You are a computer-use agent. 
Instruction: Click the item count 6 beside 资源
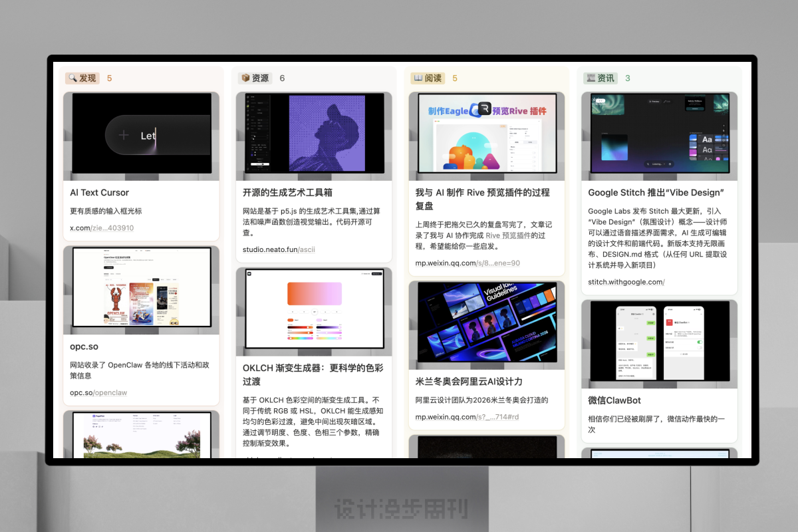(282, 78)
